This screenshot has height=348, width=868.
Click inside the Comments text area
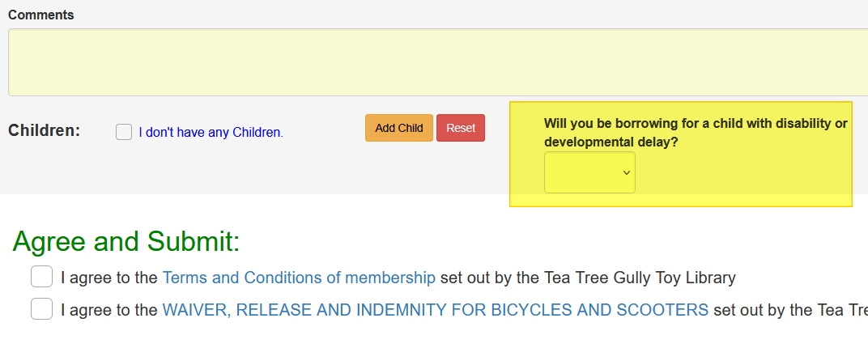coord(437,62)
